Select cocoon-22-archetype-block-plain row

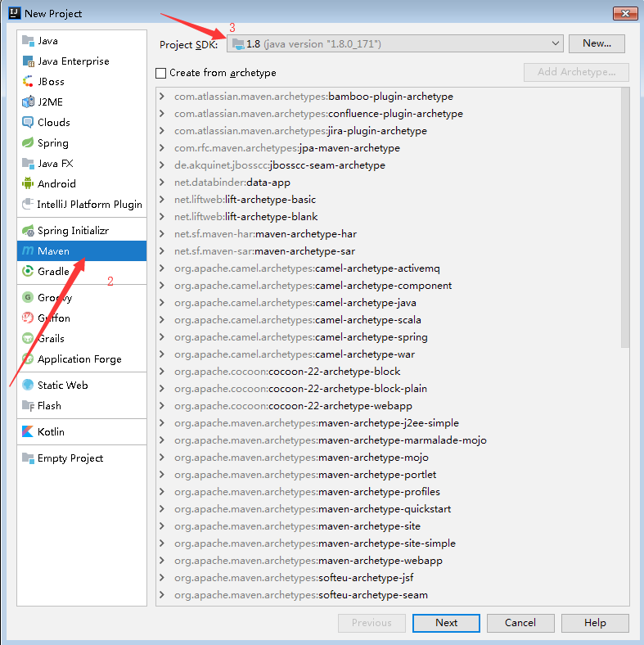coord(300,388)
